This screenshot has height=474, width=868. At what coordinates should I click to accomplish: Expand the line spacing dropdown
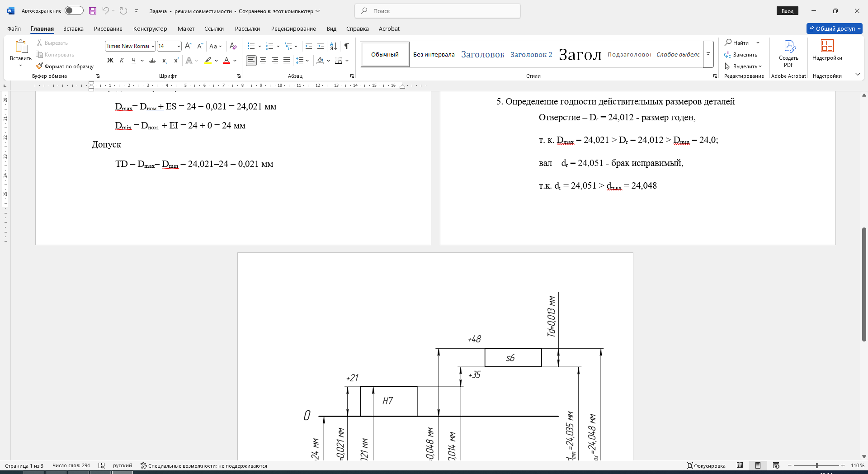pos(307,61)
